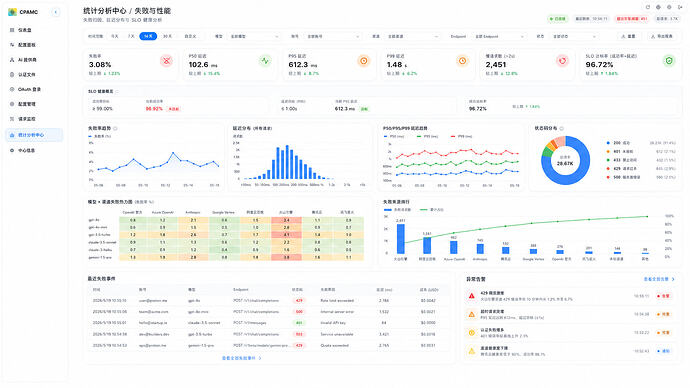Click the P99 latency 1.48 s clock icon
Image resolution: width=690 pixels, height=388 pixels.
point(462,61)
